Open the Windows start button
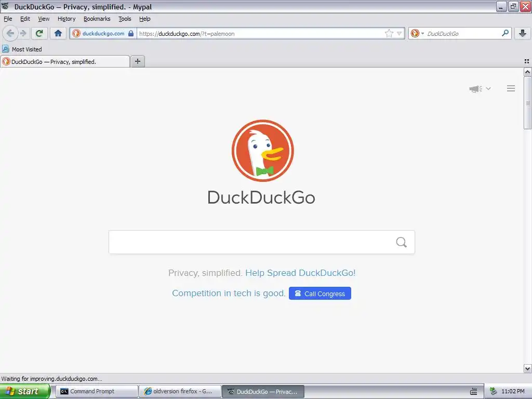This screenshot has width=532, height=399. coord(25,391)
